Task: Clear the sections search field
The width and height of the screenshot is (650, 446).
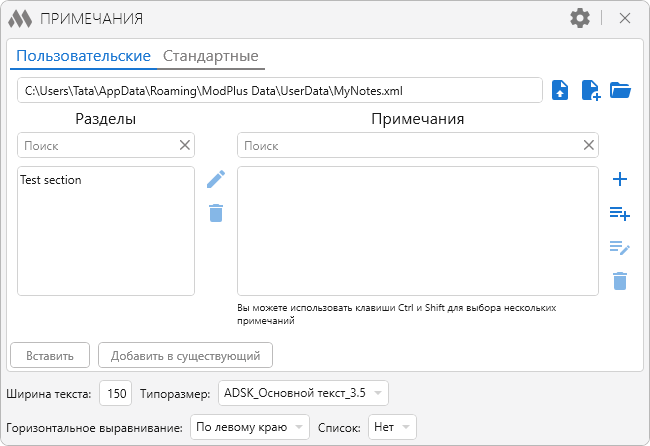Action: pyautogui.click(x=184, y=146)
